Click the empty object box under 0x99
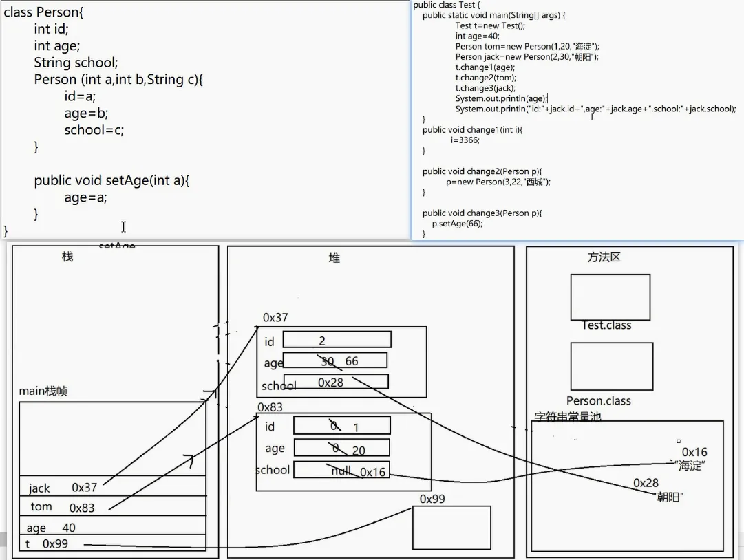This screenshot has height=560, width=744. click(x=451, y=528)
